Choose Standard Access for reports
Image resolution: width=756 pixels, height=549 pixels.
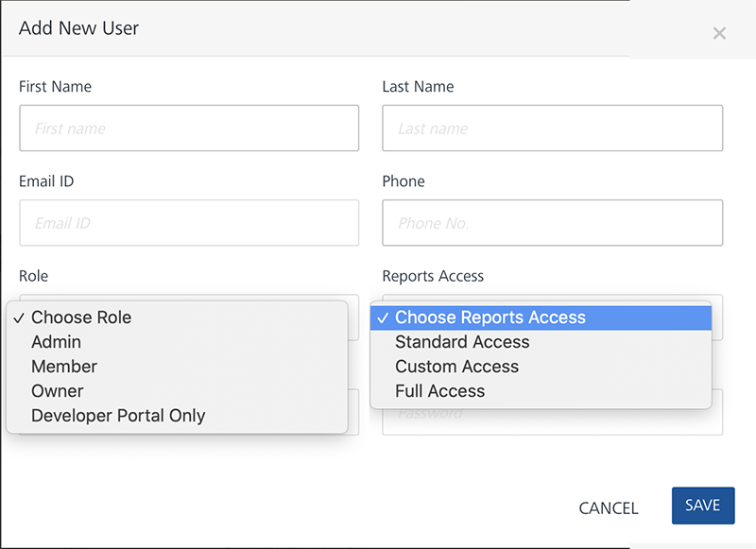point(462,342)
